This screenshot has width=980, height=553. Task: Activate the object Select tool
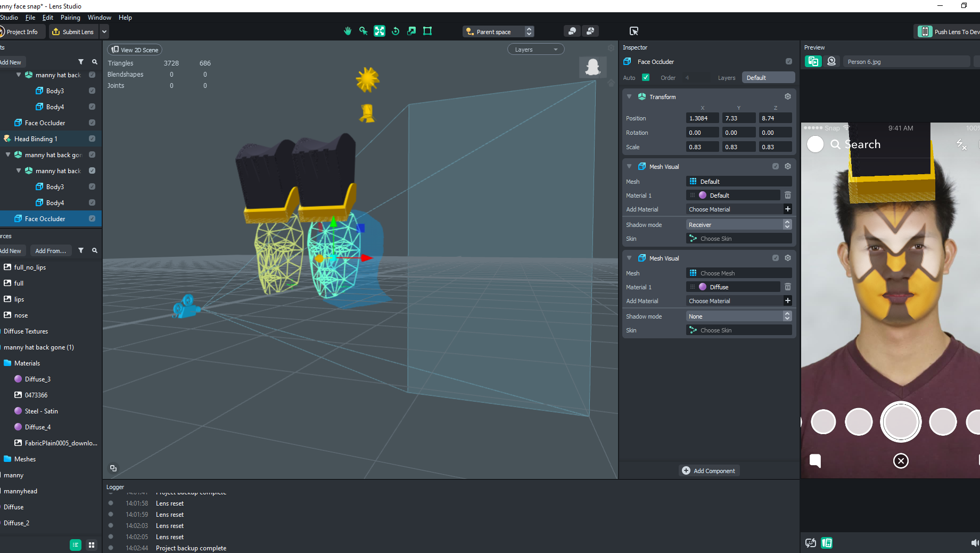pos(363,31)
